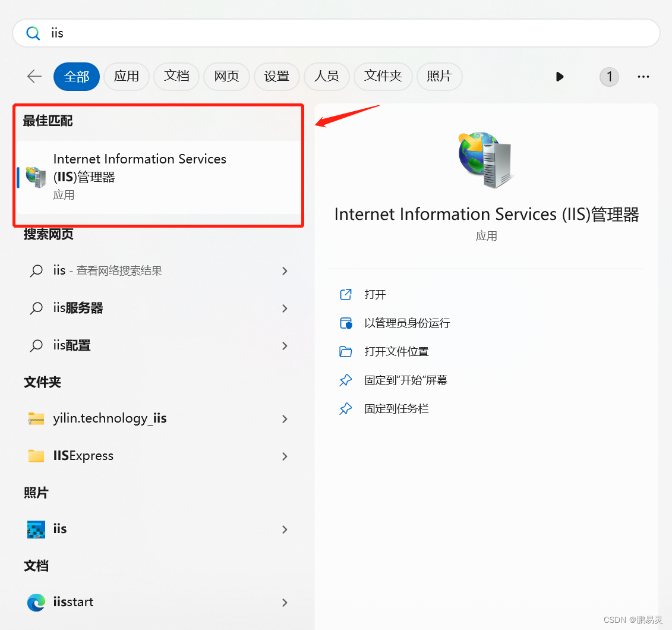Select the 打开 open icon

(x=346, y=294)
